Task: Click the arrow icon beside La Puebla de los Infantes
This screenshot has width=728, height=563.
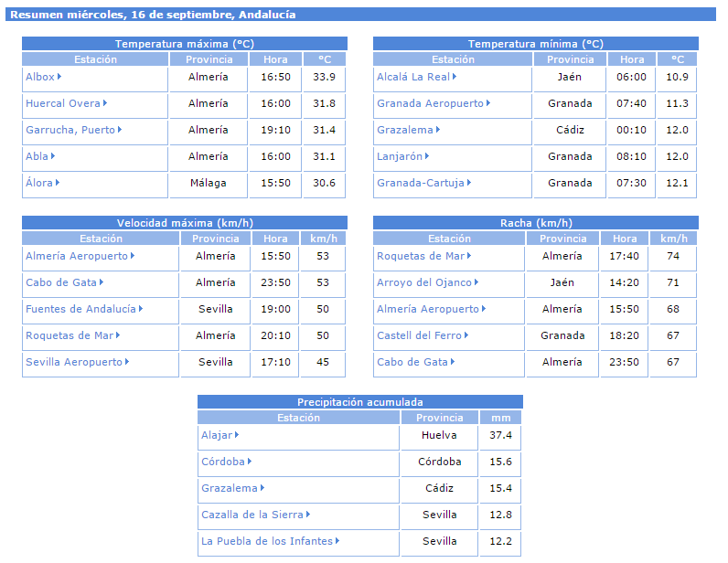Action: coord(337,542)
